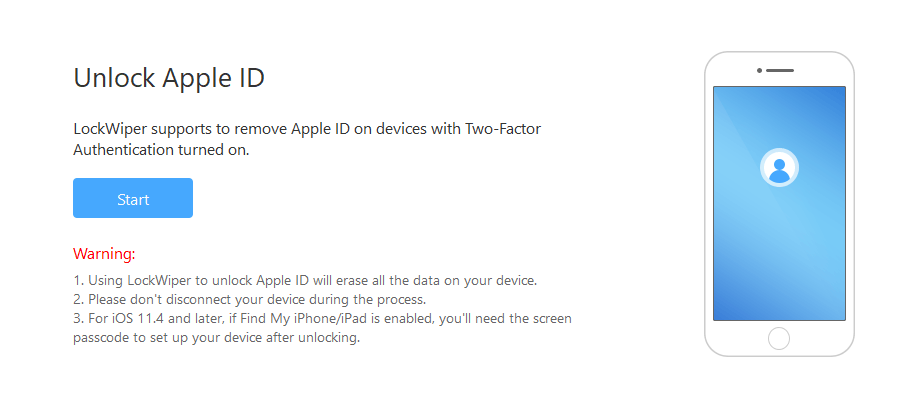Tap the phone illustration's home button

(x=779, y=339)
